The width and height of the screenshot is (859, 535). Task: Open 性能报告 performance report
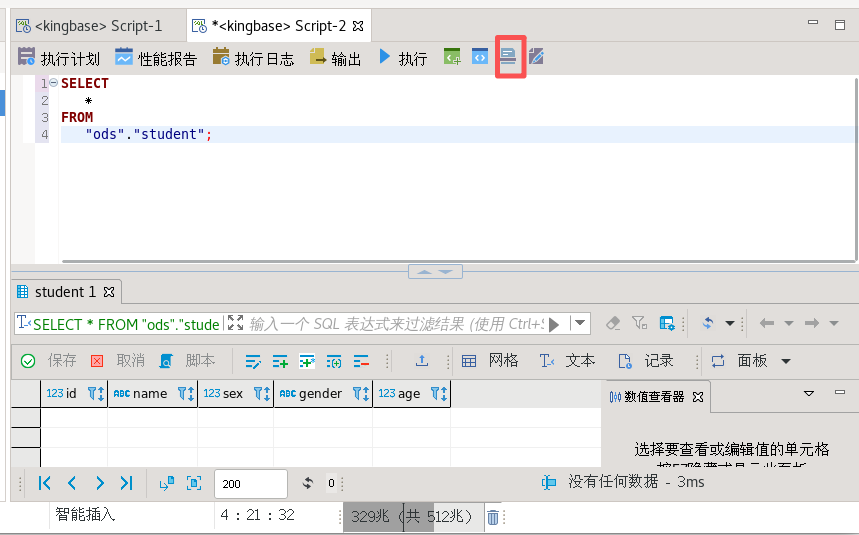coord(156,58)
